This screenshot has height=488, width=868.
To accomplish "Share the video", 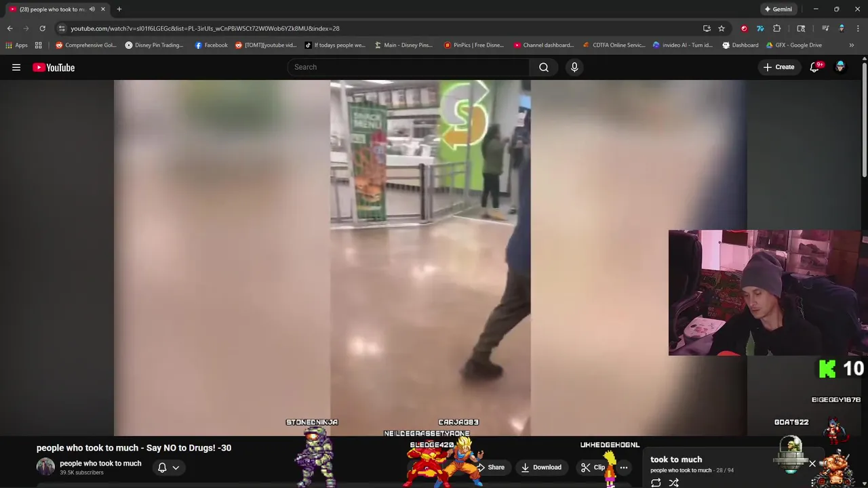I will tap(491, 467).
